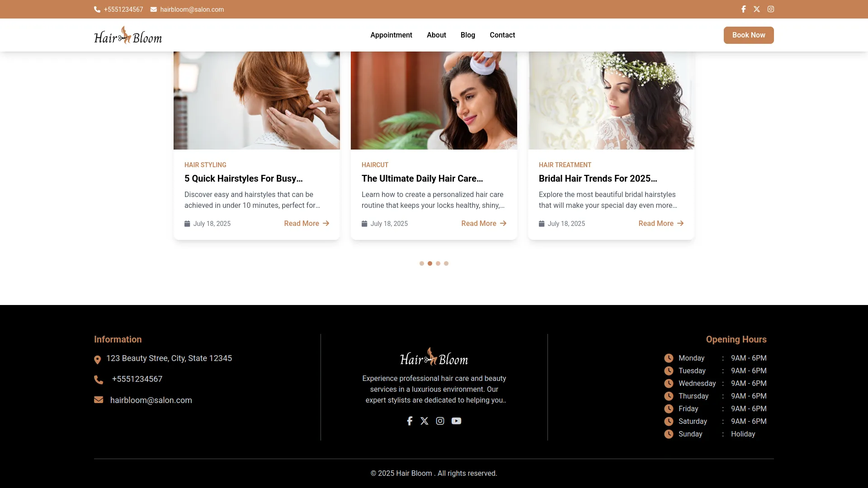Click the Instagram icon in top bar
868x488 pixels.
[771, 9]
